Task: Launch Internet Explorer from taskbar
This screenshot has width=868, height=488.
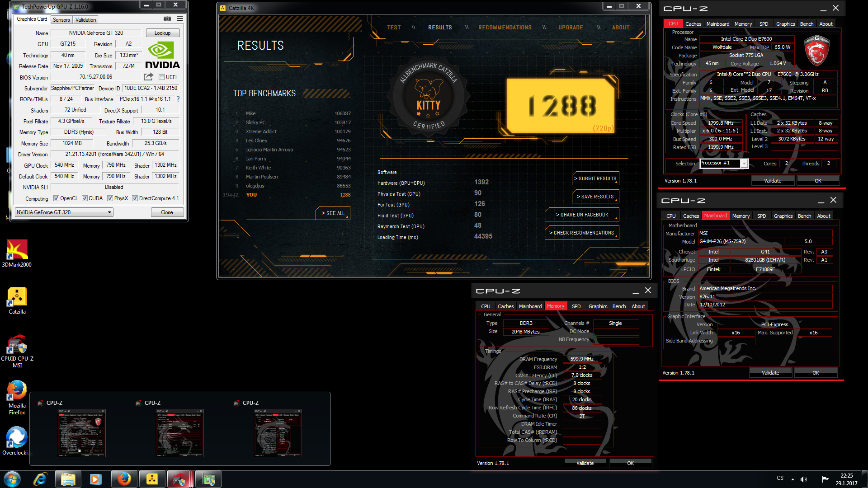Action: (x=40, y=479)
